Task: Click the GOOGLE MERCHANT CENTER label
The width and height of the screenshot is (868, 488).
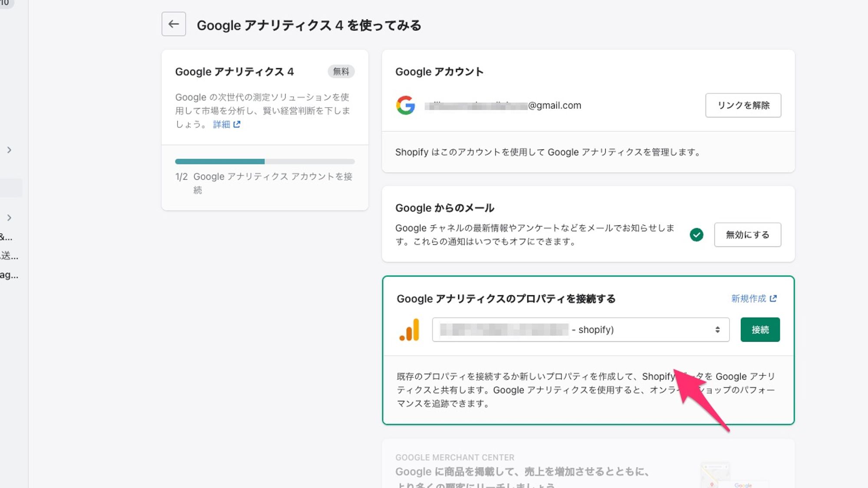Action: click(454, 457)
